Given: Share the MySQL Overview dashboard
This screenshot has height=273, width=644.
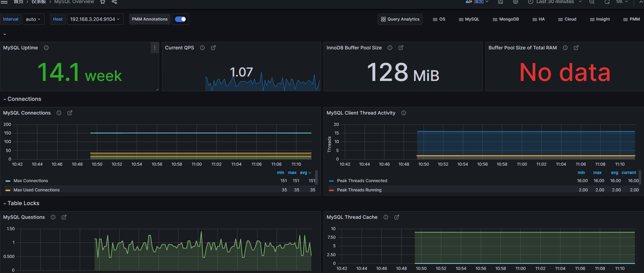Looking at the screenshot, I should click(x=114, y=2).
